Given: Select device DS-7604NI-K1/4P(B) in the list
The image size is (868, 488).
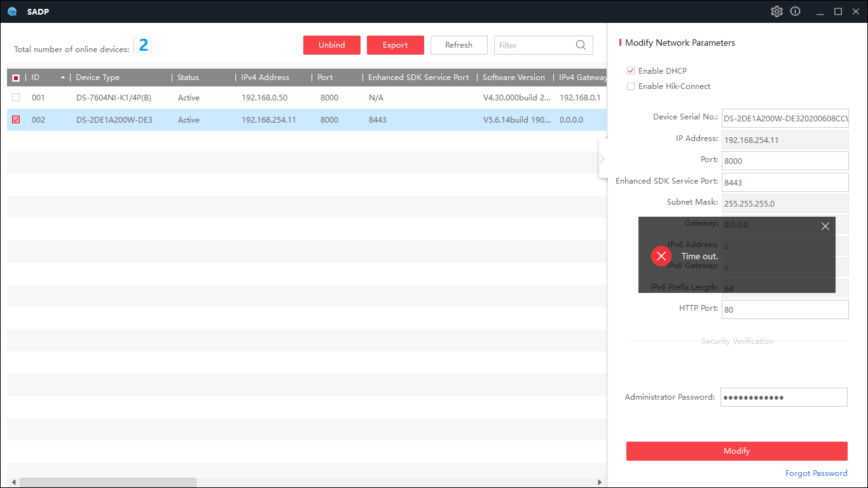Looking at the screenshot, I should (x=113, y=98).
